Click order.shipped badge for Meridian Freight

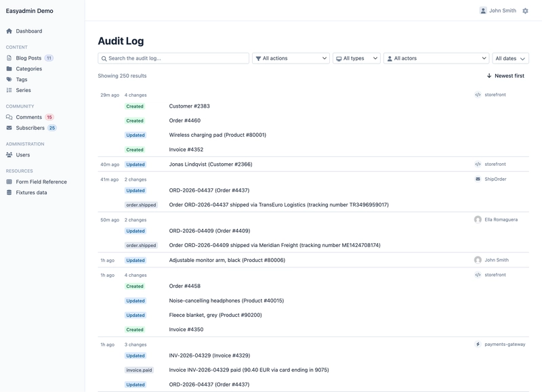coord(141,246)
